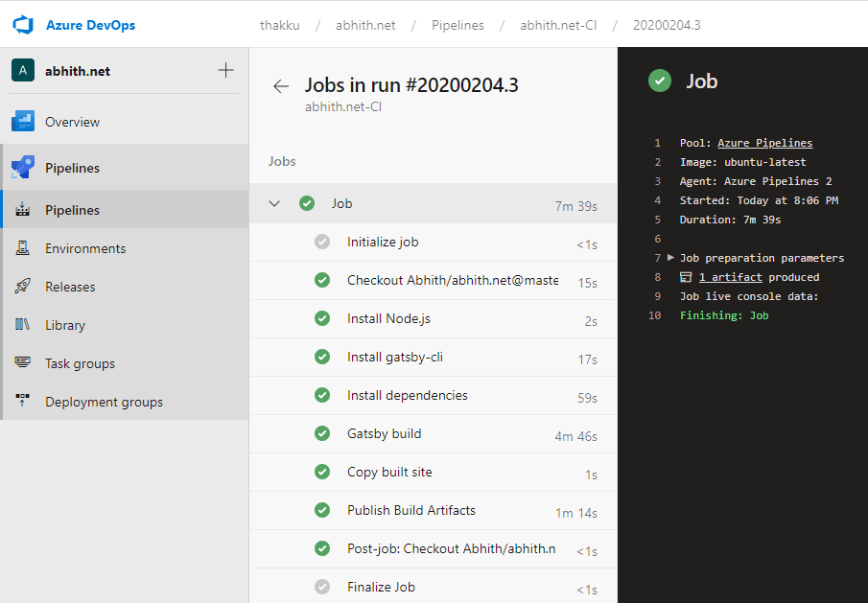Screen dimensions: 868x603
Task: Click the Azure DevOps logo icon
Action: (x=22, y=25)
